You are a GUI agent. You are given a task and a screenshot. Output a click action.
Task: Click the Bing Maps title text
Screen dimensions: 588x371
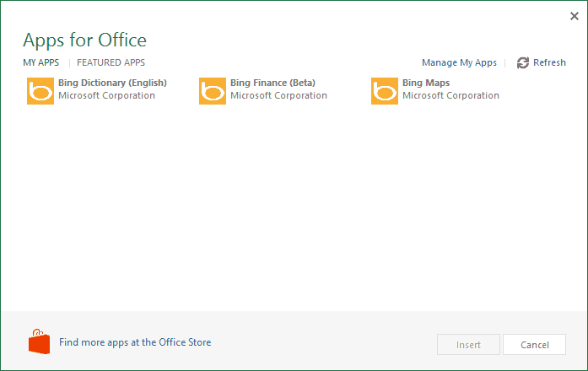[426, 83]
